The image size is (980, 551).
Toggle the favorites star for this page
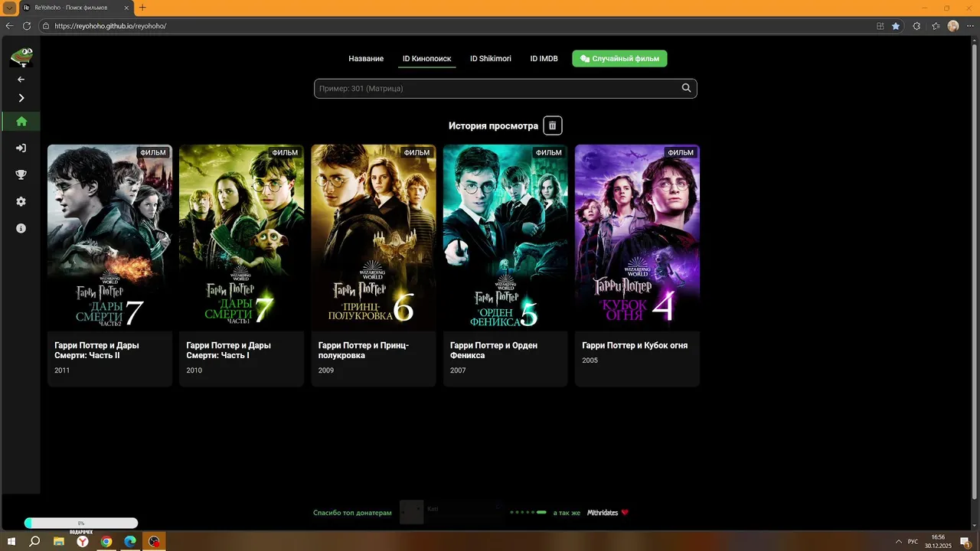coord(896,25)
